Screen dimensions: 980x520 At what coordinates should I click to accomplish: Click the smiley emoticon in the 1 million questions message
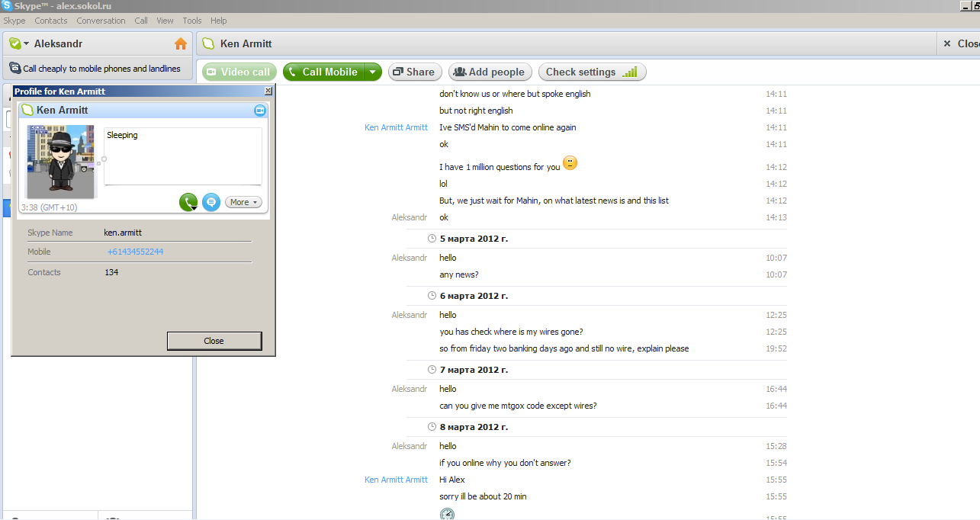point(570,163)
